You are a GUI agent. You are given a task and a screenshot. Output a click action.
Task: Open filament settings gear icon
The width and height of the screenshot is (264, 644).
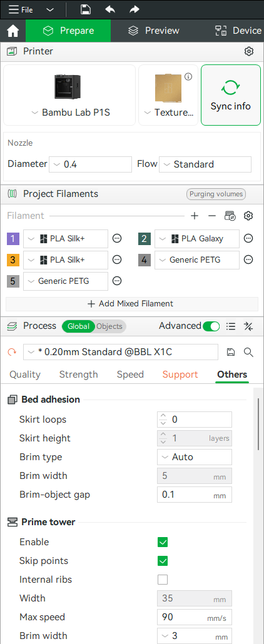click(248, 216)
